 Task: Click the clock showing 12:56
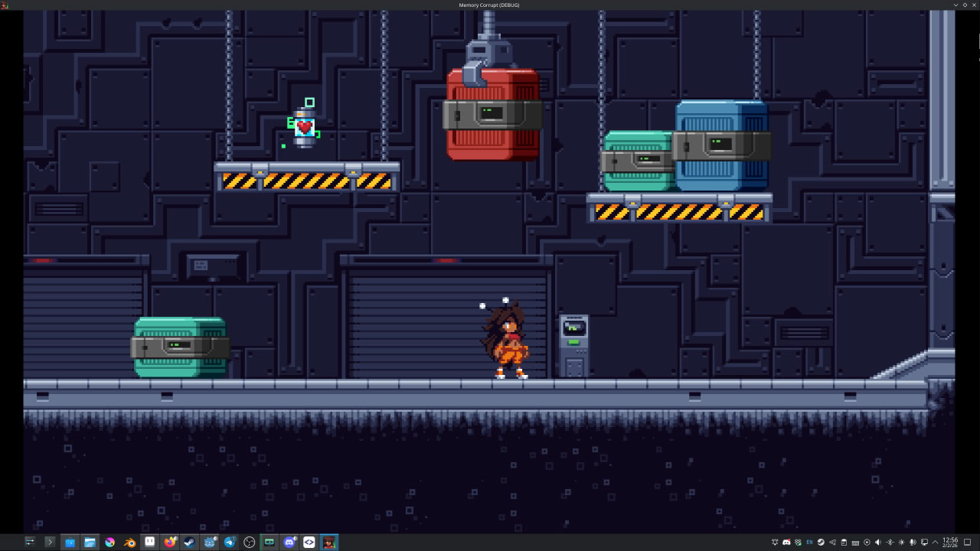[950, 543]
